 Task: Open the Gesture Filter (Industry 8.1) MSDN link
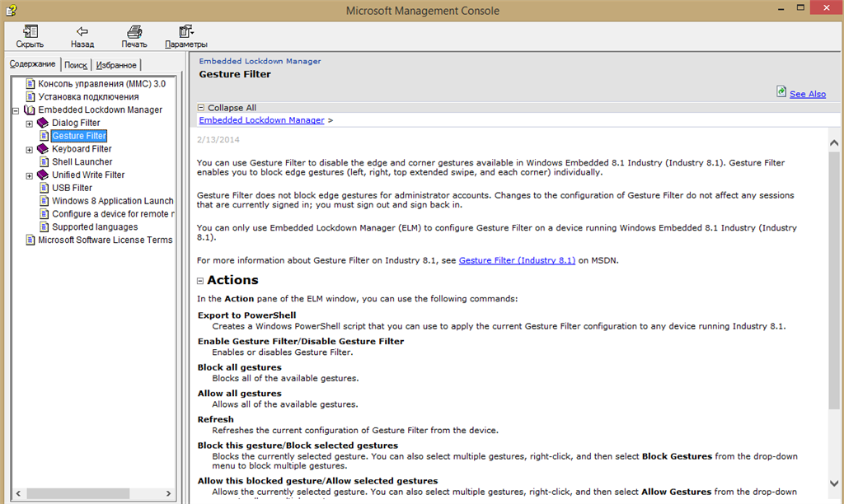[x=517, y=260]
